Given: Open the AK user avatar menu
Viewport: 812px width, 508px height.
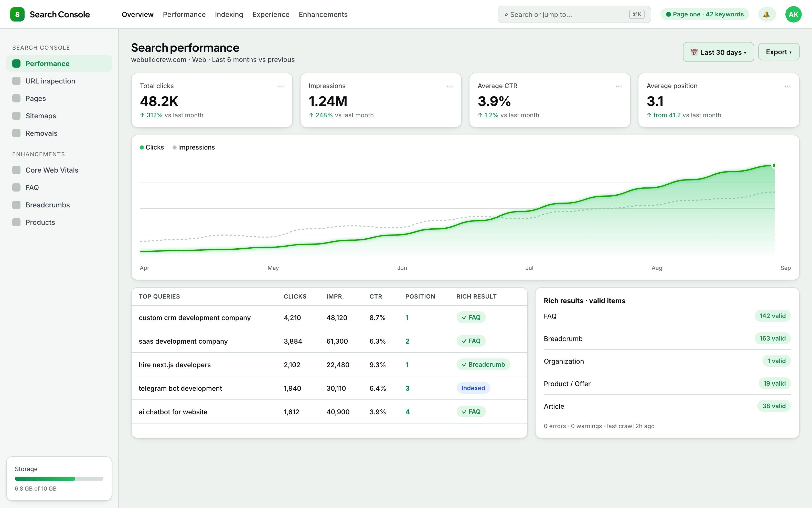Looking at the screenshot, I should click(793, 14).
